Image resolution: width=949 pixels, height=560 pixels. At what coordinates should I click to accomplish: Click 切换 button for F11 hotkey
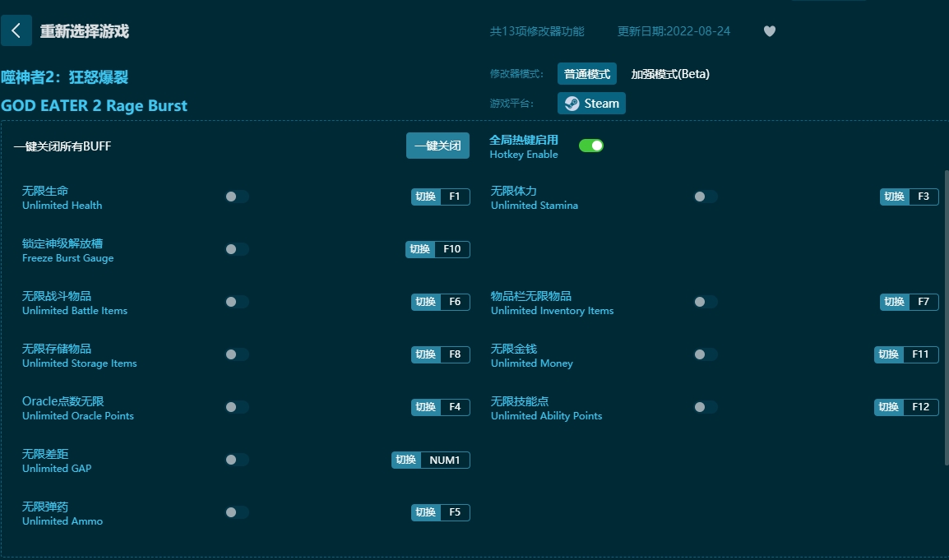click(888, 354)
